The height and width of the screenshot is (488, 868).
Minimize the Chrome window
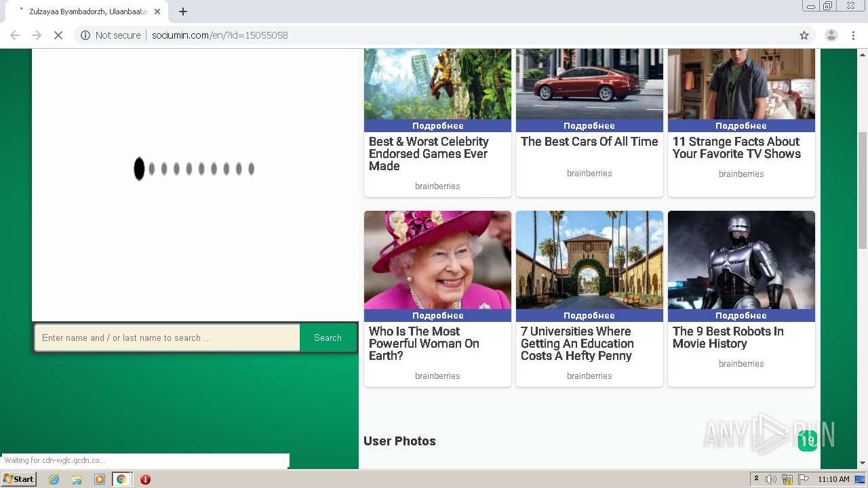point(810,6)
